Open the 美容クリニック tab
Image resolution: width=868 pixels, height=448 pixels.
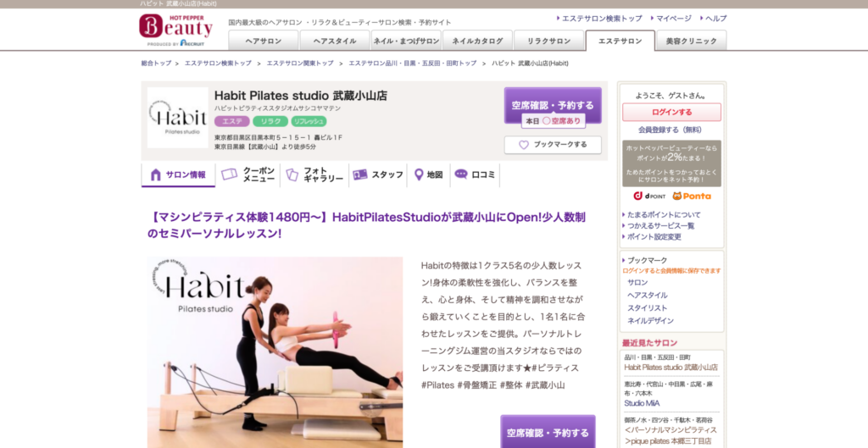tap(692, 41)
